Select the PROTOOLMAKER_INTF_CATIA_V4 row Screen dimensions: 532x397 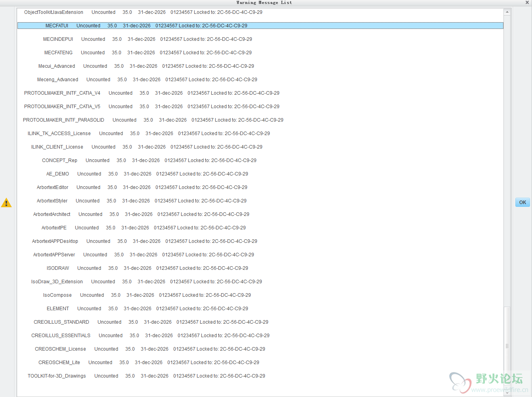pos(260,93)
